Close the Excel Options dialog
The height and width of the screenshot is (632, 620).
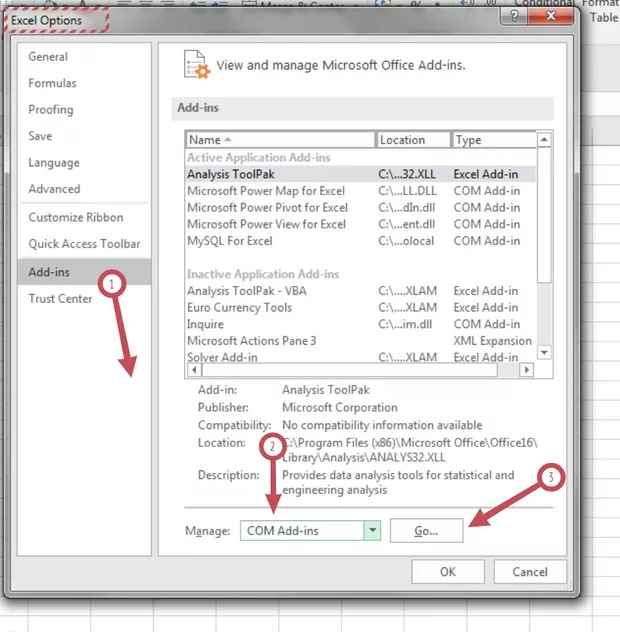click(551, 16)
